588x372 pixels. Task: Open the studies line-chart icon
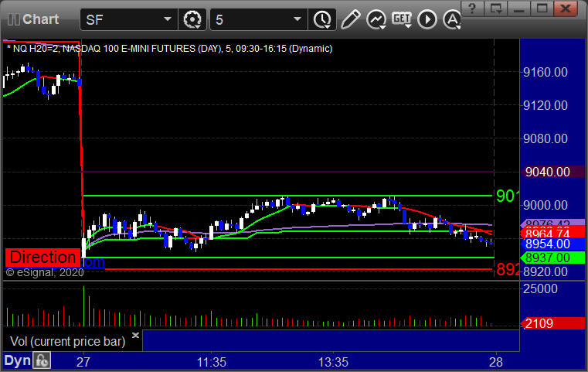click(376, 19)
